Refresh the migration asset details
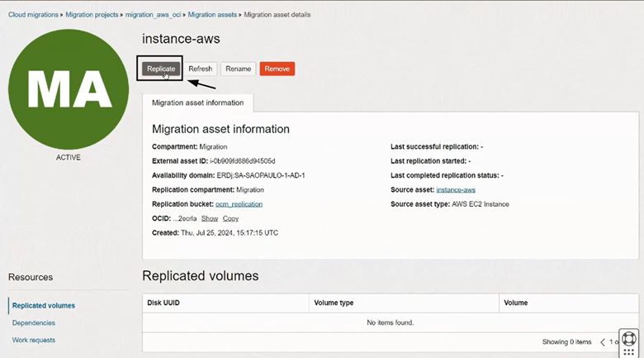Image resolution: width=644 pixels, height=358 pixels. (200, 69)
